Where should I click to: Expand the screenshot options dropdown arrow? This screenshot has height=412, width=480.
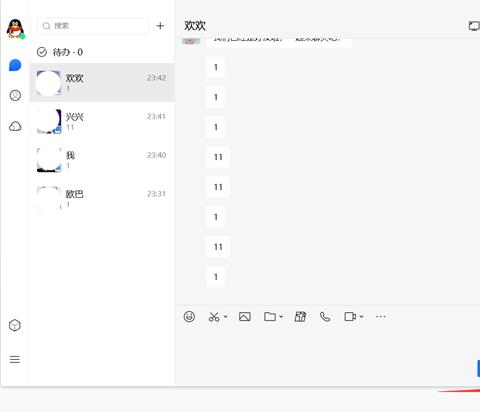[x=226, y=316]
